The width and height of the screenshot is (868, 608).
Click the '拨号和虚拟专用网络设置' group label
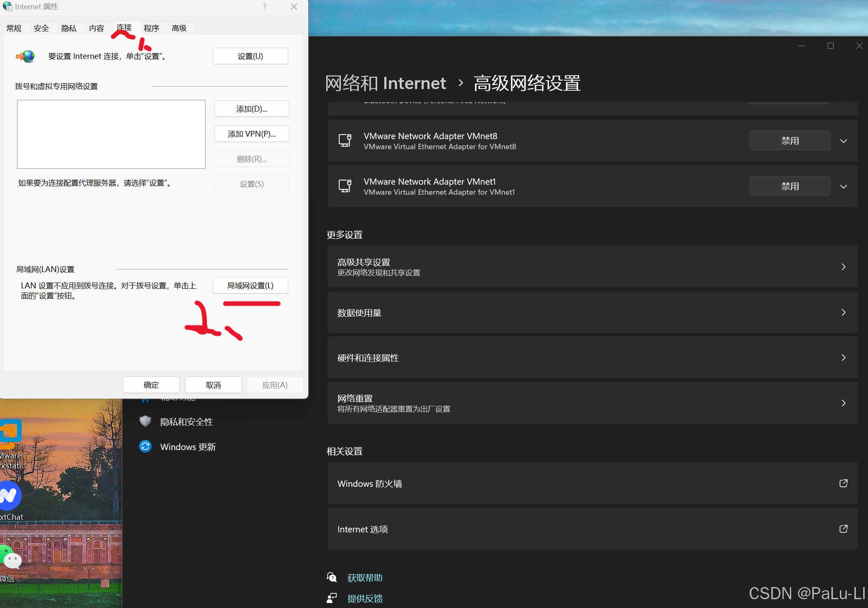[x=56, y=86]
